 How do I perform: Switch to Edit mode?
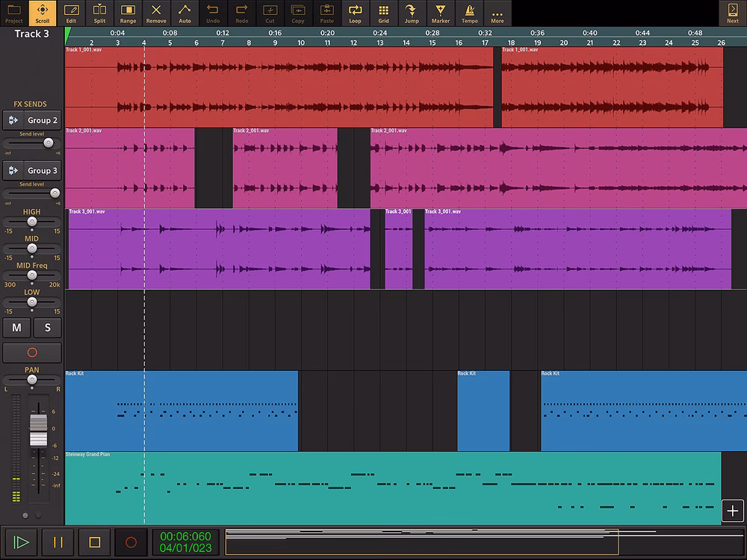[71, 13]
